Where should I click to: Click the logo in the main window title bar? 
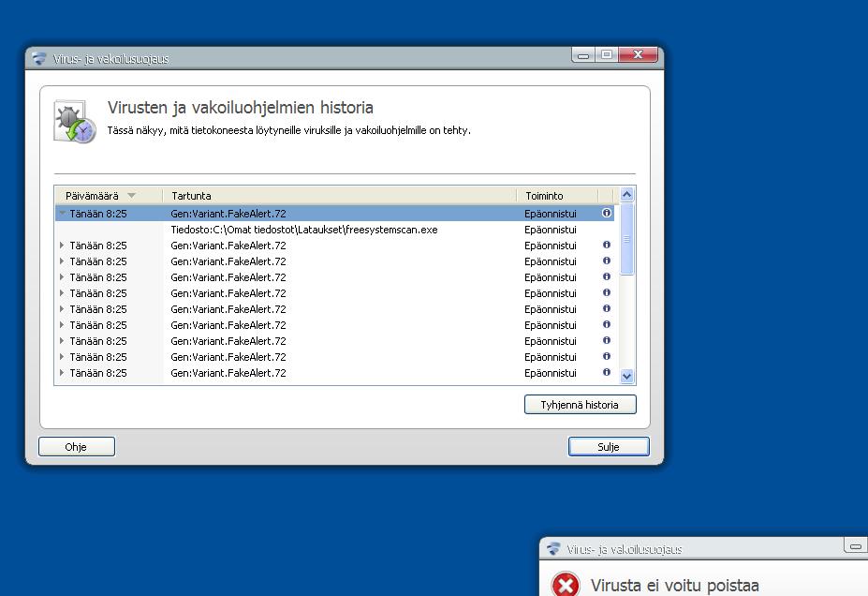tap(39, 58)
